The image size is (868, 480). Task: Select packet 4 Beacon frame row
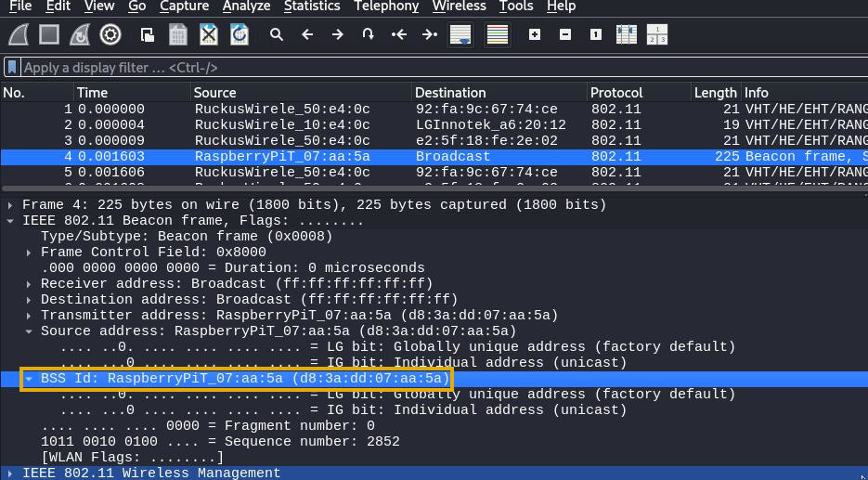pyautogui.click(x=434, y=157)
